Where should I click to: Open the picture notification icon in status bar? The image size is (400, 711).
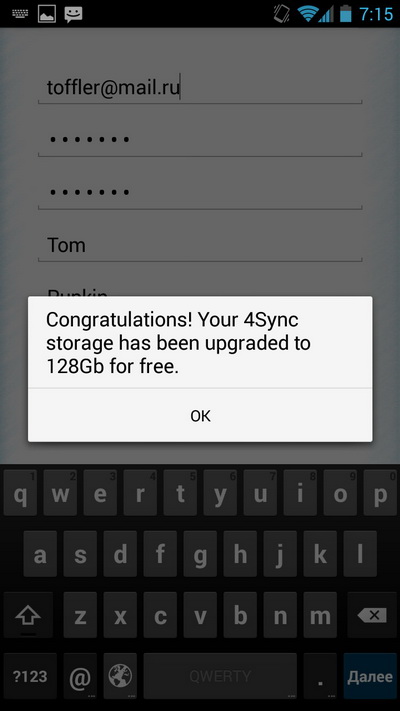click(x=47, y=15)
